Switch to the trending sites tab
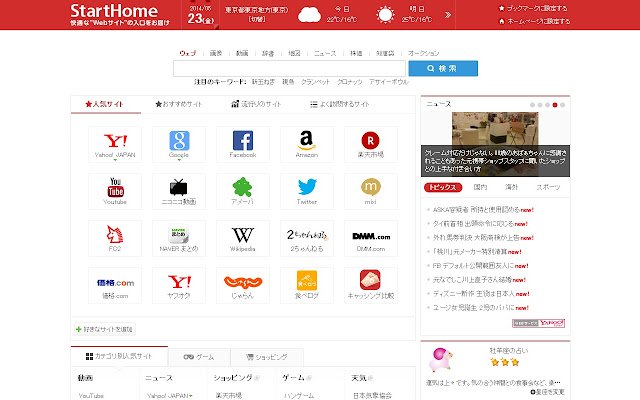 [x=256, y=104]
